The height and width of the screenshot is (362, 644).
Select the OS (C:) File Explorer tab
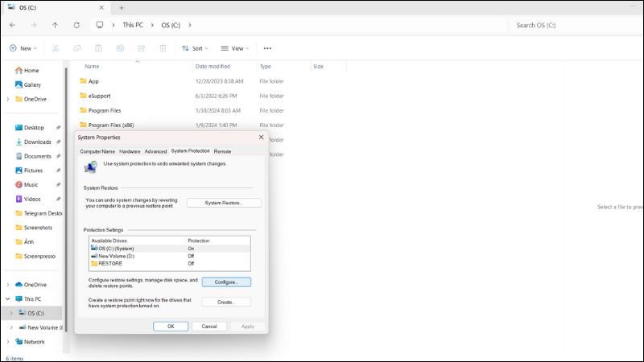(56, 8)
